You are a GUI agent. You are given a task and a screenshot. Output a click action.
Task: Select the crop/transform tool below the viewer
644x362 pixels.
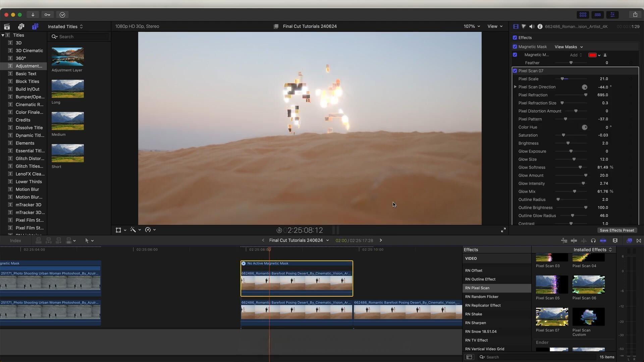118,230
